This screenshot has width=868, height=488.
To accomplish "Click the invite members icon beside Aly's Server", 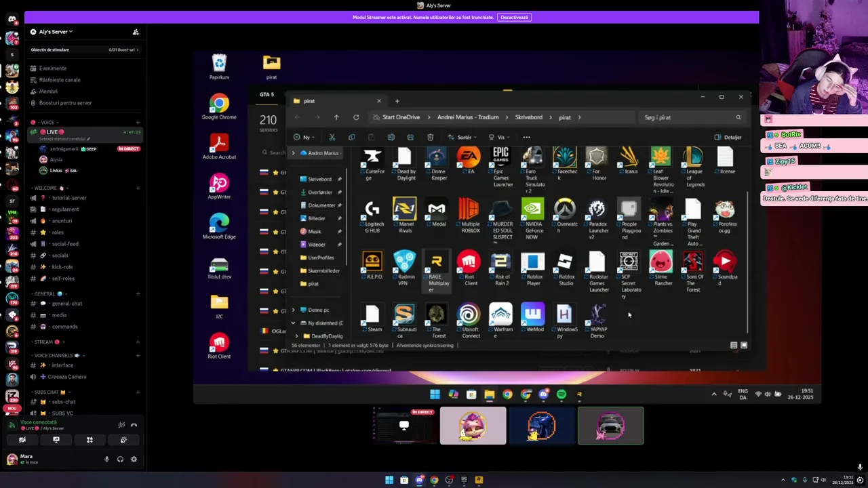I will tap(136, 32).
